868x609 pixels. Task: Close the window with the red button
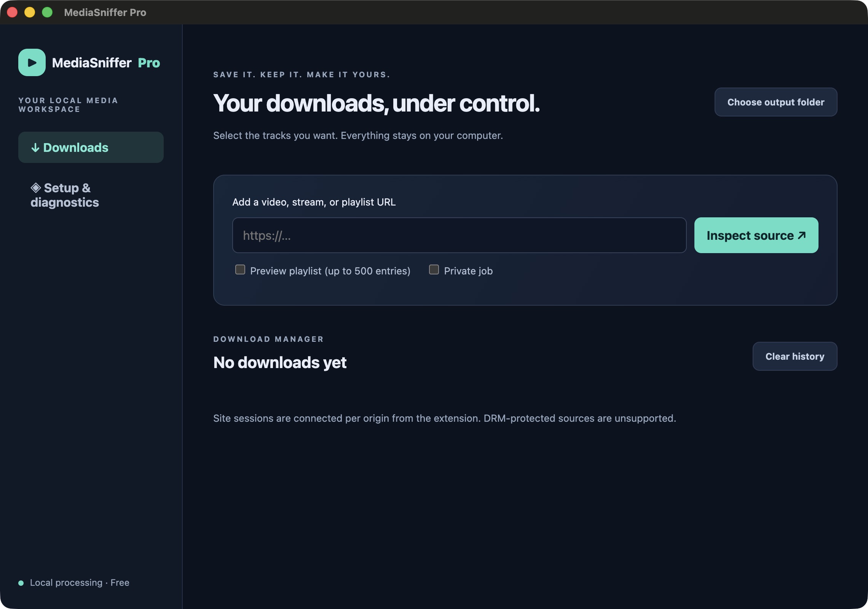12,12
